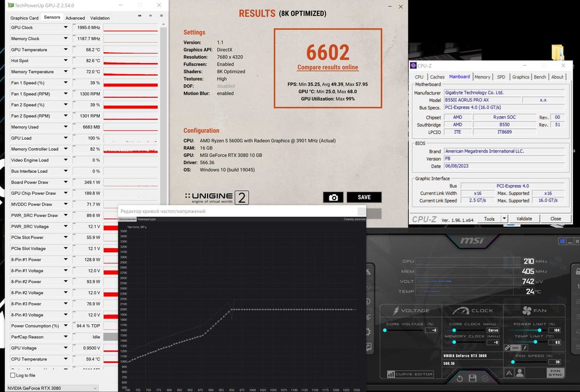Screen dimensions: 580x392
Task: Click Core Clock Curve value box
Action: [x=493, y=330]
